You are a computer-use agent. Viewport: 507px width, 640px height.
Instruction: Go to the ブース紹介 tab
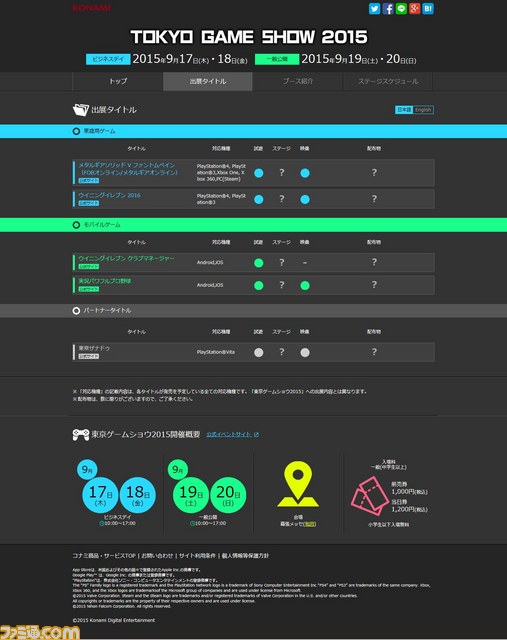click(298, 81)
